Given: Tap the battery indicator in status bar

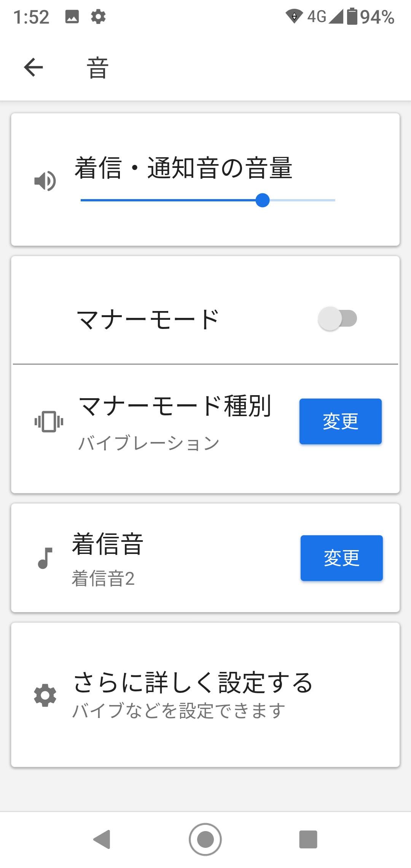Looking at the screenshot, I should pyautogui.click(x=352, y=16).
